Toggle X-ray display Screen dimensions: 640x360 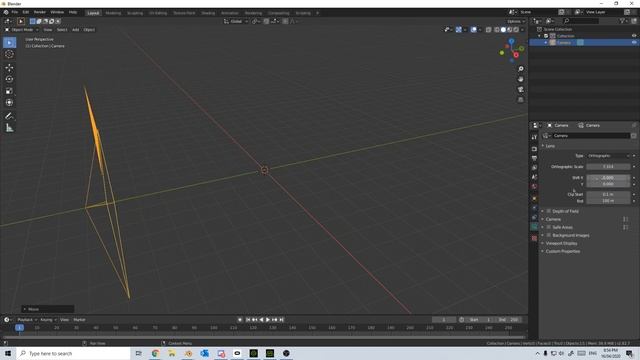click(x=489, y=30)
